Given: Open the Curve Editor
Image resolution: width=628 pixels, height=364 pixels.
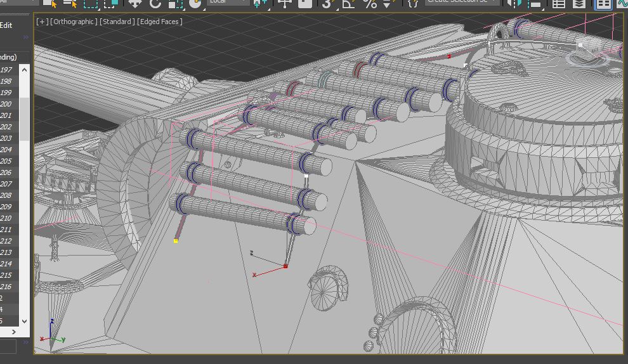Looking at the screenshot, I should [622, 3].
